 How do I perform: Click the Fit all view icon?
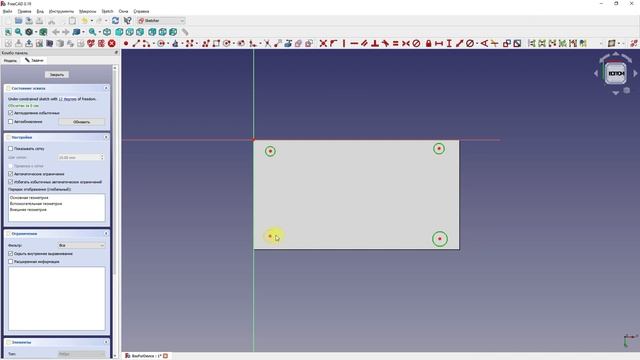coord(8,32)
